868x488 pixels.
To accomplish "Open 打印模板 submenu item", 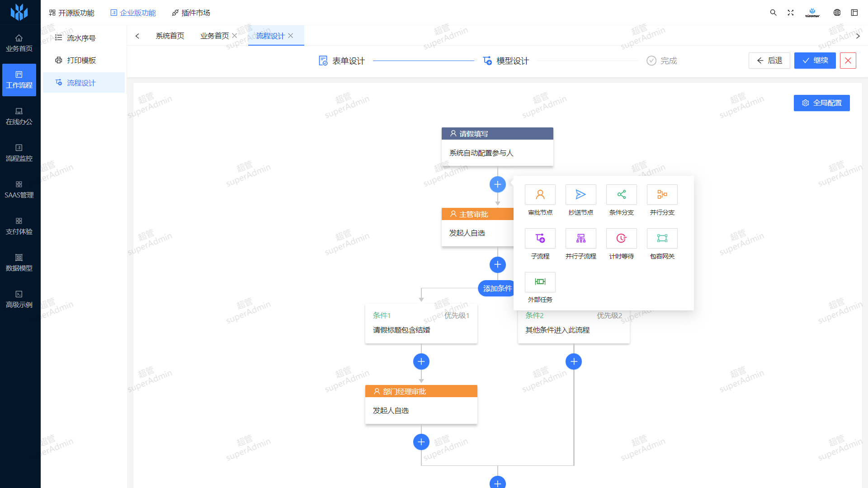I will [84, 60].
